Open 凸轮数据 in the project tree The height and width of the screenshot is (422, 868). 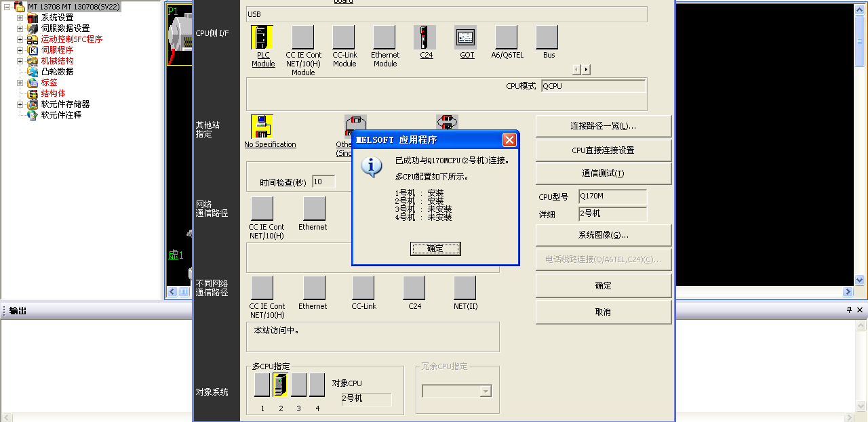pyautogui.click(x=57, y=72)
